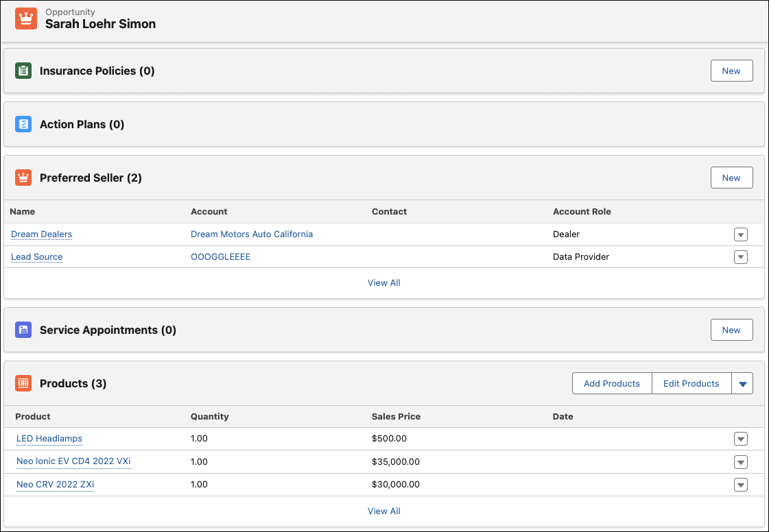Viewport: 769px width, 532px height.
Task: Click the $30,000.00 sales price cell
Action: pos(395,485)
